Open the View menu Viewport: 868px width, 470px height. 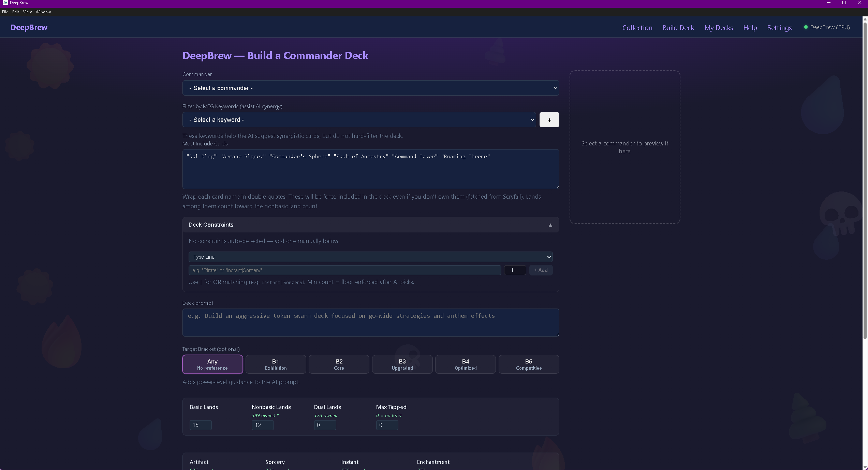pos(27,12)
